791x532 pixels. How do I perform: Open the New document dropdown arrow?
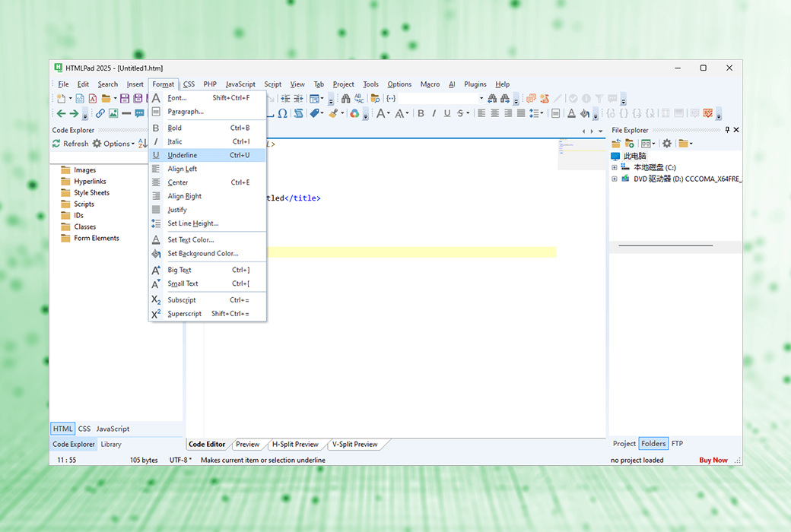70,98
